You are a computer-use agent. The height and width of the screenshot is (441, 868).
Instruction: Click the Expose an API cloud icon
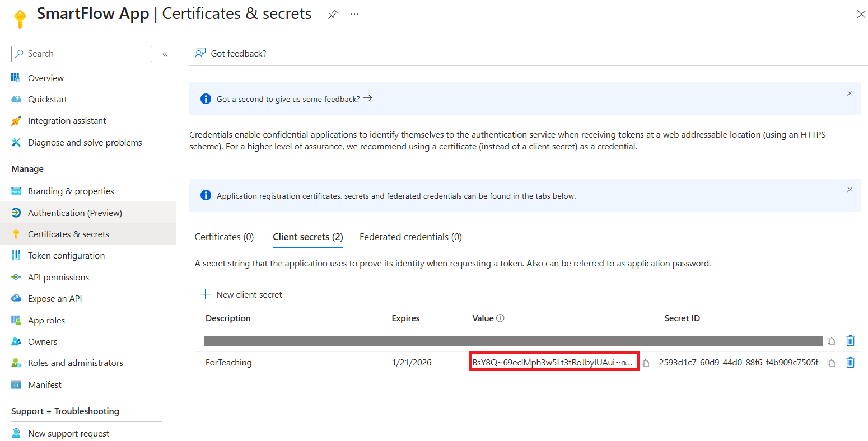[16, 298]
